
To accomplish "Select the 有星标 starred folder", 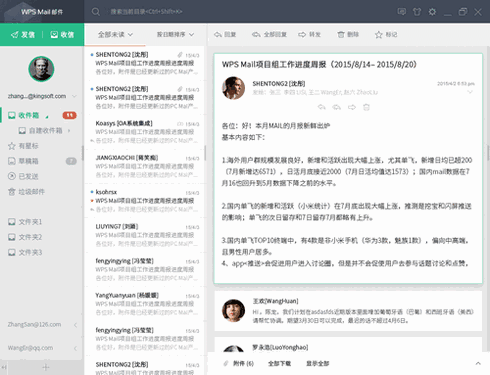I will [23, 146].
